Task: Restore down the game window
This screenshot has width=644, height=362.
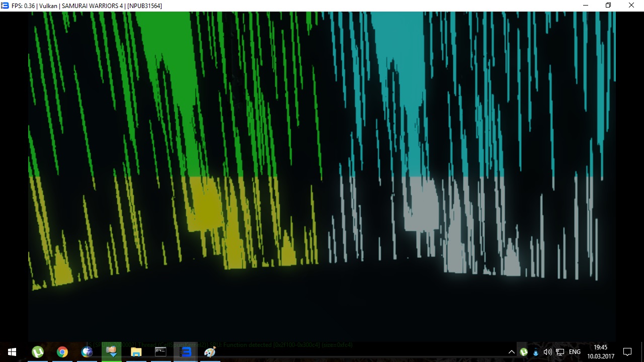Action: coord(608,6)
